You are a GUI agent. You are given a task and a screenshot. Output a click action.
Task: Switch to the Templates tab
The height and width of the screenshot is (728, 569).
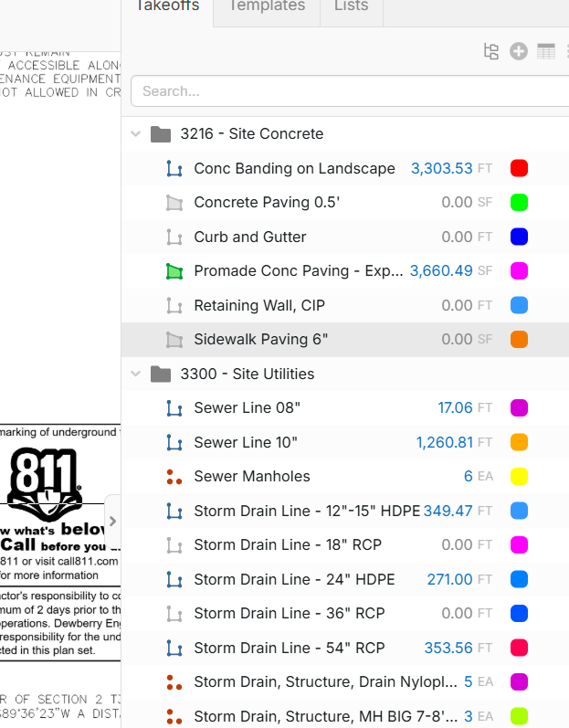tap(266, 7)
